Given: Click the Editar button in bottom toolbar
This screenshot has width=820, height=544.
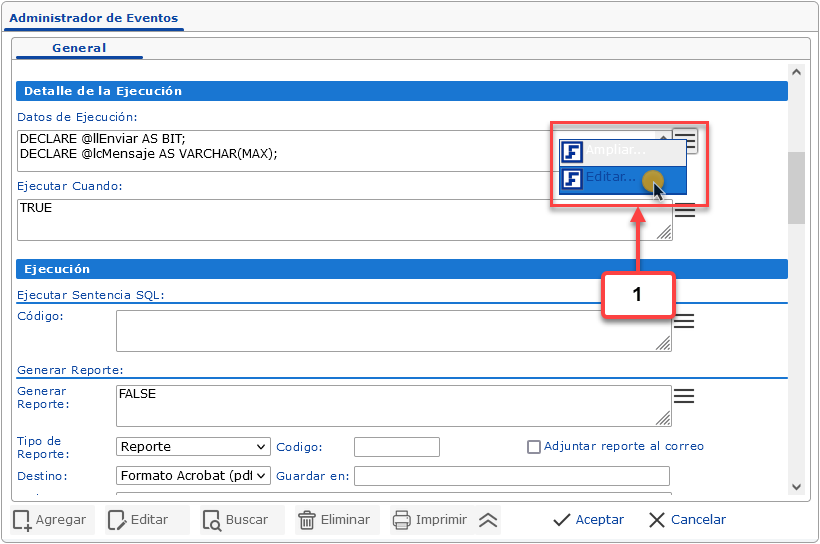Looking at the screenshot, I should (147, 520).
